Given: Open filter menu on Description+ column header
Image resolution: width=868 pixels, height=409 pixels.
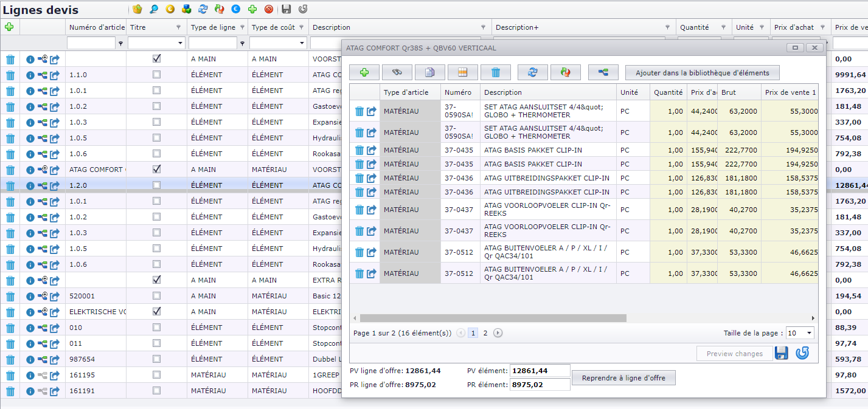Looking at the screenshot, I should pos(667,27).
